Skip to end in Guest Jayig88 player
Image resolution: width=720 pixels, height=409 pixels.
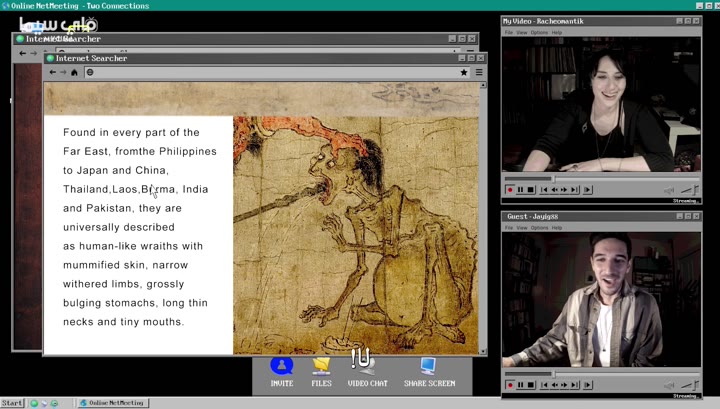574,385
